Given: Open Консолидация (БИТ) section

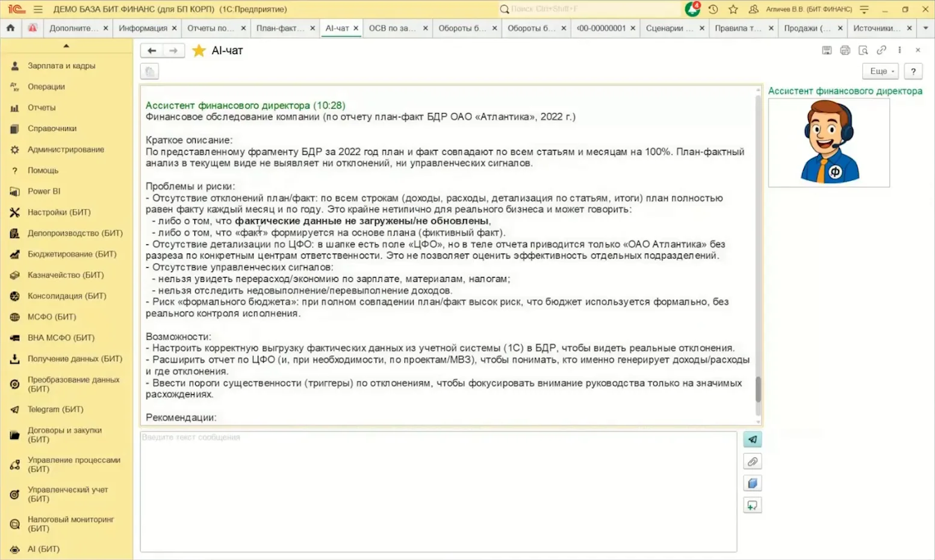Looking at the screenshot, I should (x=66, y=296).
